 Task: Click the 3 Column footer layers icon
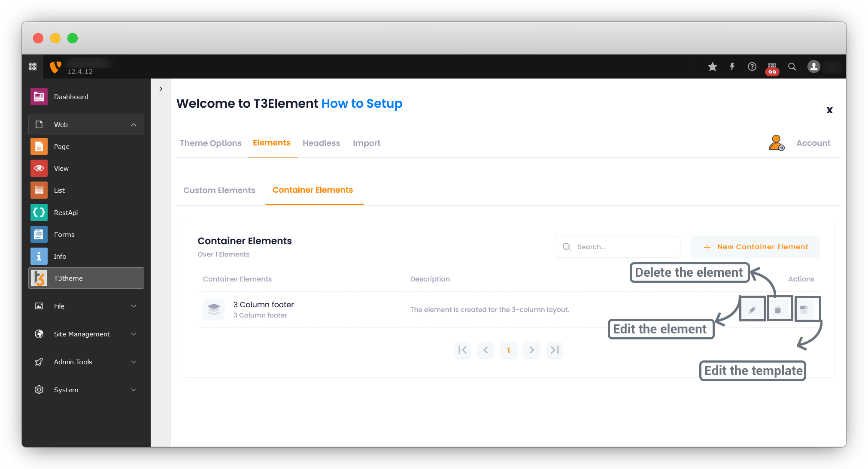pos(214,309)
